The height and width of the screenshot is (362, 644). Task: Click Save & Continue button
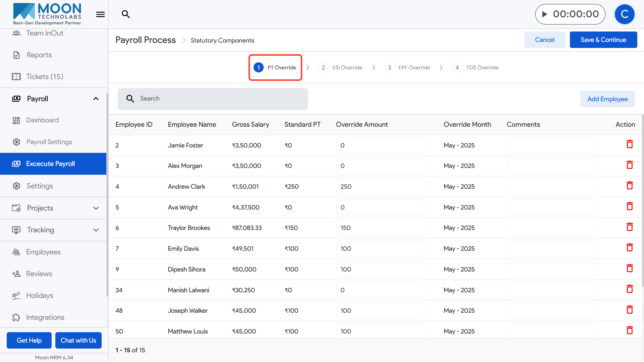[x=603, y=40]
